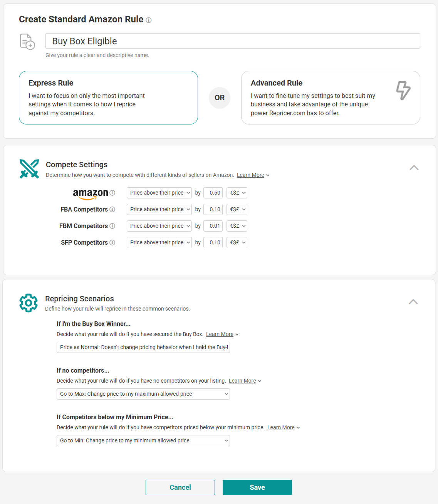Click FBM Competitors info icon
438x504 pixels.
(x=112, y=226)
